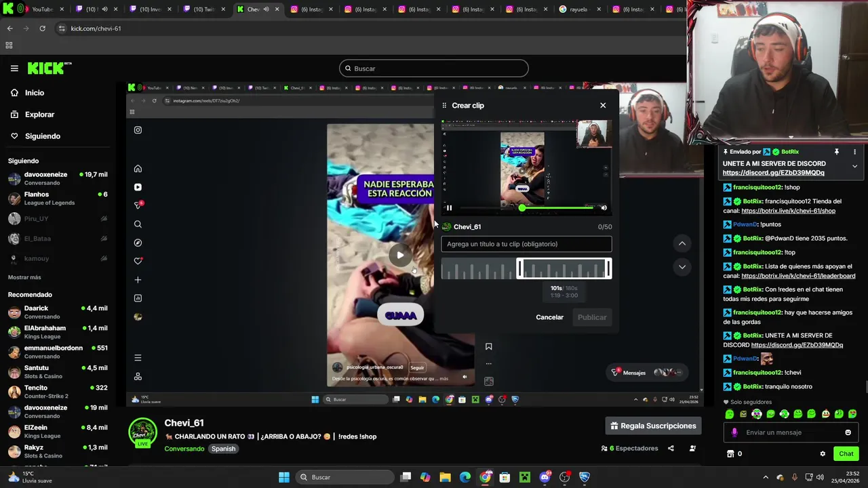Show hidden system tray icons

766,477
